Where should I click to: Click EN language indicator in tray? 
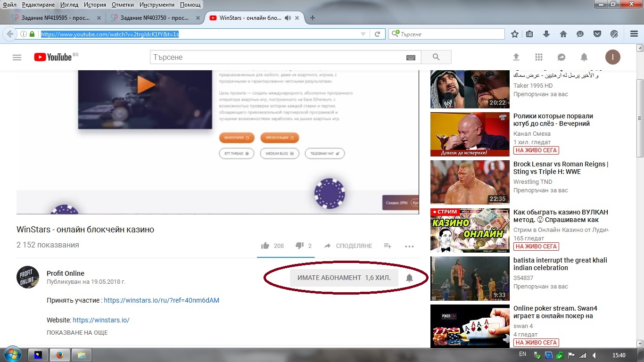pyautogui.click(x=522, y=354)
